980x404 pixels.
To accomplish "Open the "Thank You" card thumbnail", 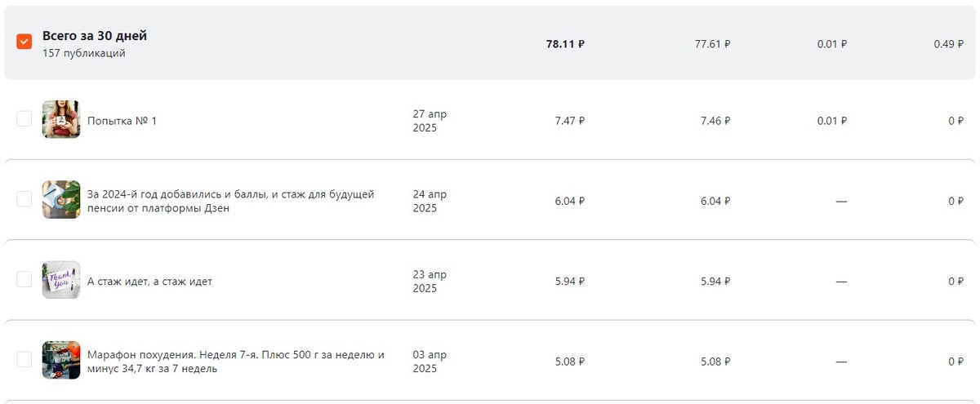I will pos(61,280).
